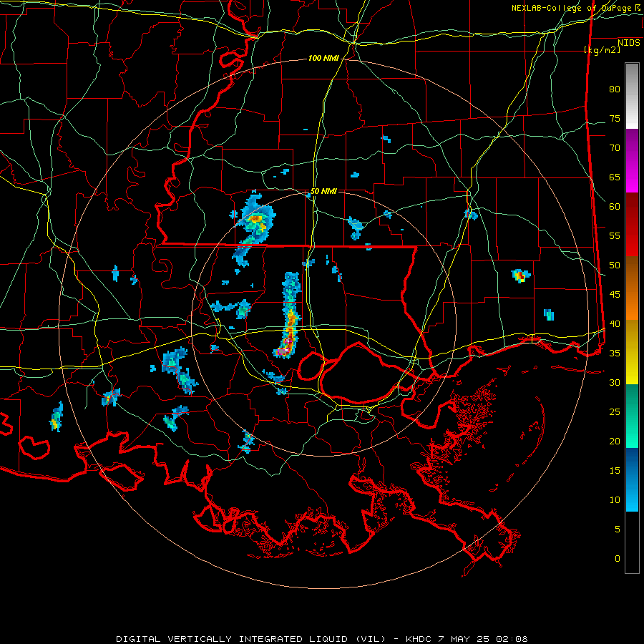
Task: Click the 35 value on the color scale
Action: click(x=615, y=353)
